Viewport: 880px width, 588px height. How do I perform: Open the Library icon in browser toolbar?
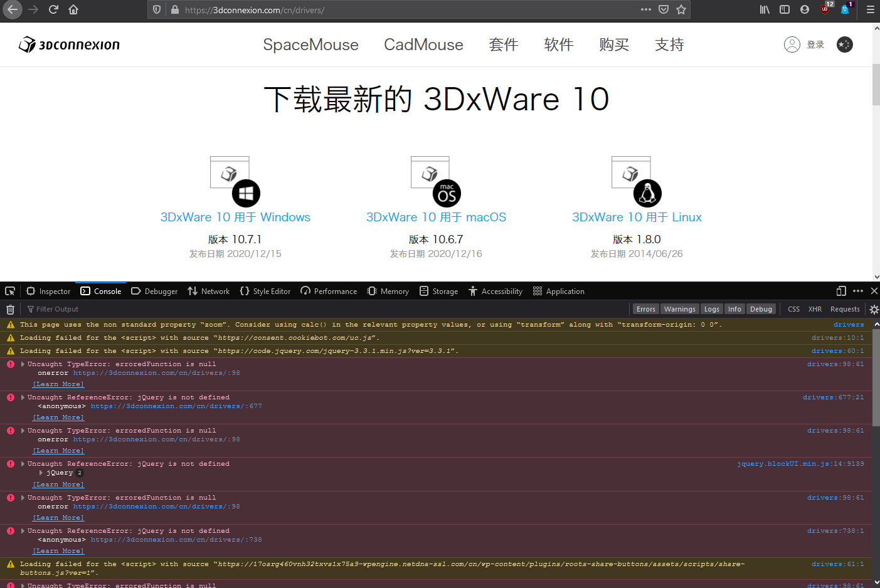pos(765,9)
